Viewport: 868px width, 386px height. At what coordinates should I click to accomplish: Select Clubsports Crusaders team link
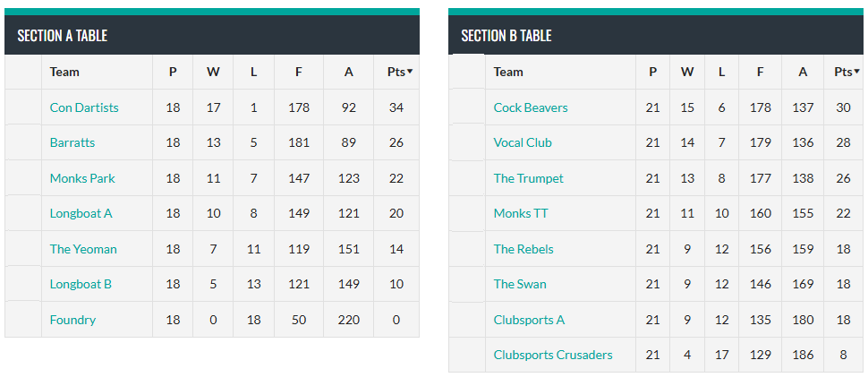click(x=553, y=355)
